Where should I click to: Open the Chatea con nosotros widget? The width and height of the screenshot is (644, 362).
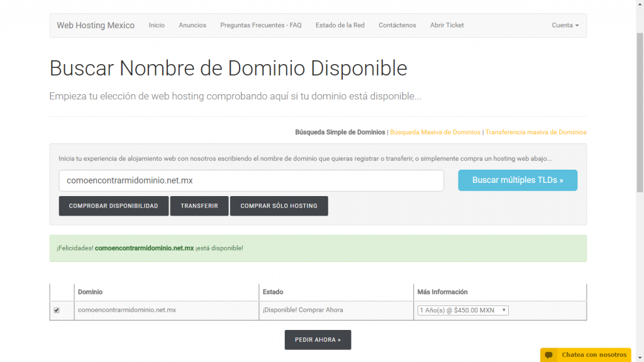pyautogui.click(x=594, y=355)
